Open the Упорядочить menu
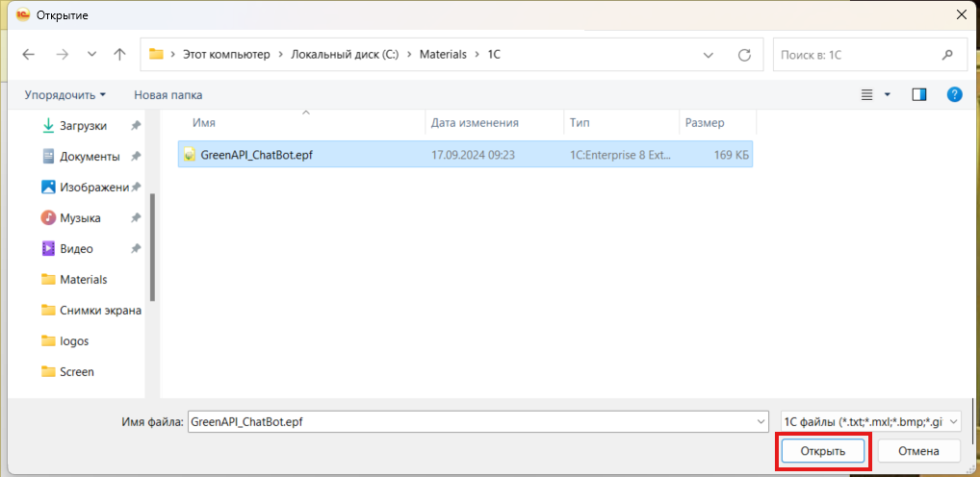 pos(64,95)
